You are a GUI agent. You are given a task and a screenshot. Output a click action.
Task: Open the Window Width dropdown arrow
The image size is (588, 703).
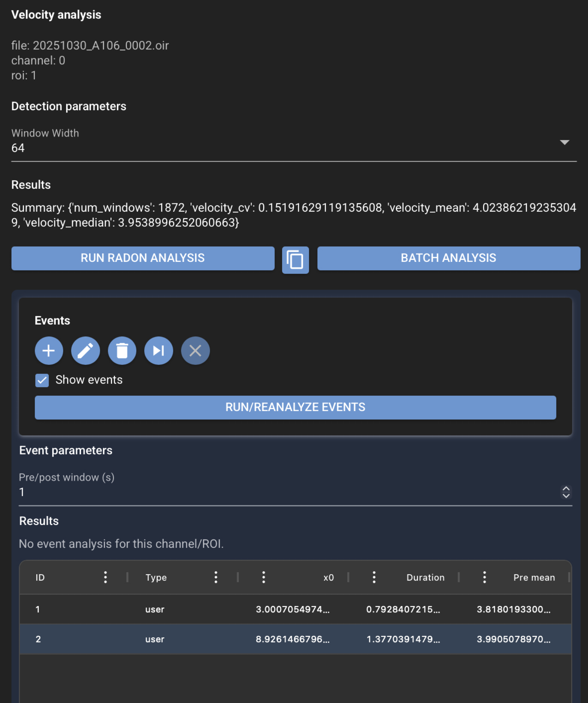(x=565, y=143)
